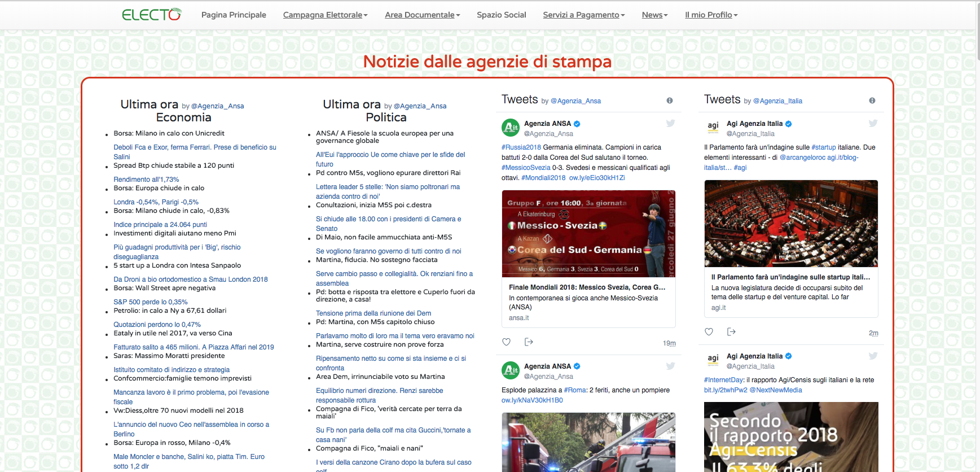Viewport: 980px width, 472px height.
Task: Click the Twitter bird on the #Russia2018 tweet
Action: 670,123
